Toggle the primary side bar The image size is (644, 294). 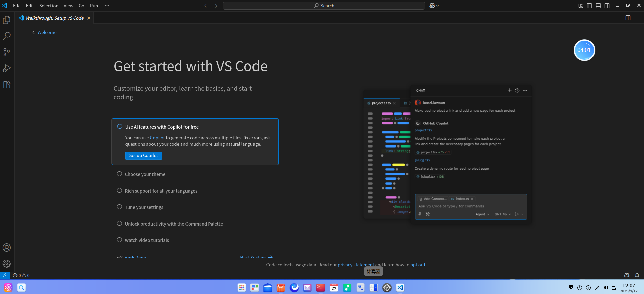tap(589, 6)
